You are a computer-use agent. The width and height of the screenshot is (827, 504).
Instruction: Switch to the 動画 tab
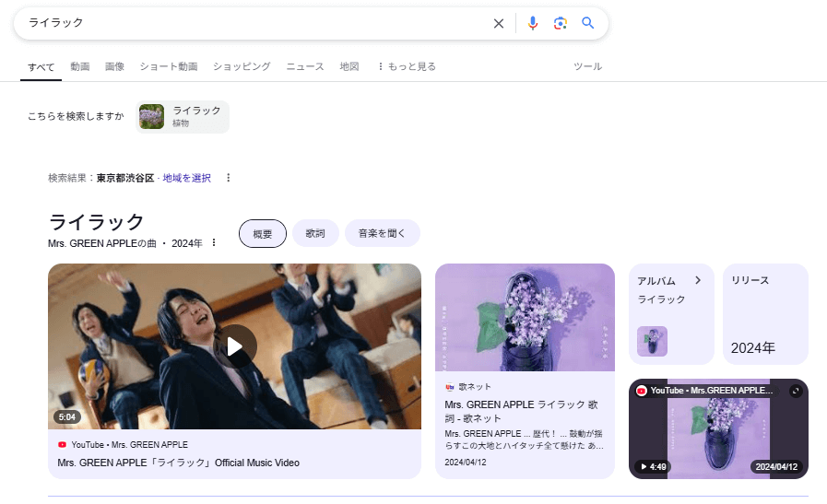coord(80,66)
